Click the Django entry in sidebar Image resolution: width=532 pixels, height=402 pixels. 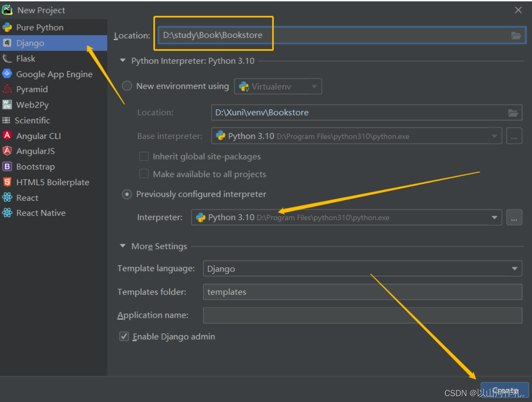coord(53,43)
